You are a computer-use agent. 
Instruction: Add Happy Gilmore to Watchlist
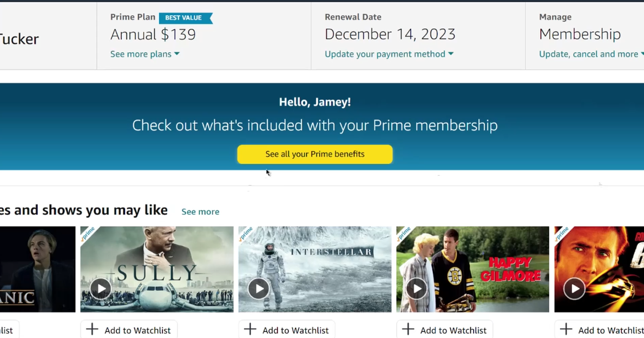pos(453,330)
